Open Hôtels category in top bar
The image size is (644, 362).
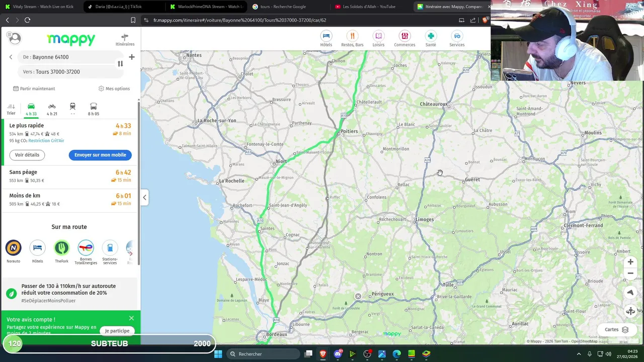pyautogui.click(x=326, y=39)
